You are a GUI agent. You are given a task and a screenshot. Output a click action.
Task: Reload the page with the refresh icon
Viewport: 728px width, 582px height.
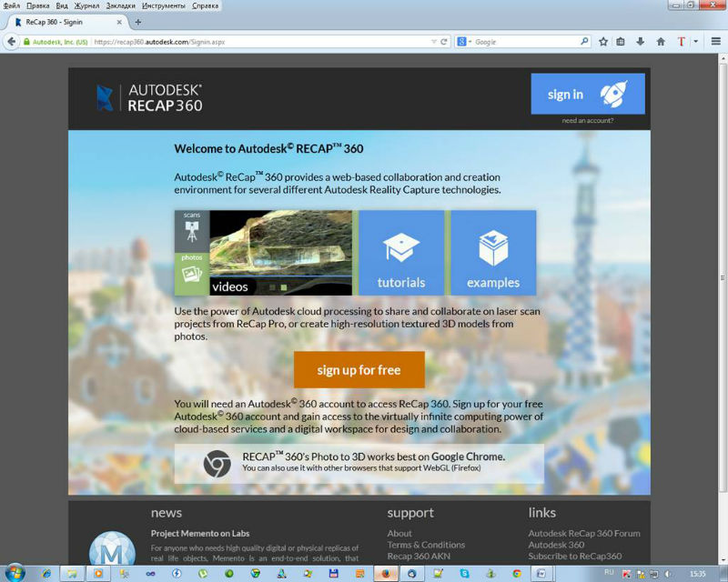[444, 42]
